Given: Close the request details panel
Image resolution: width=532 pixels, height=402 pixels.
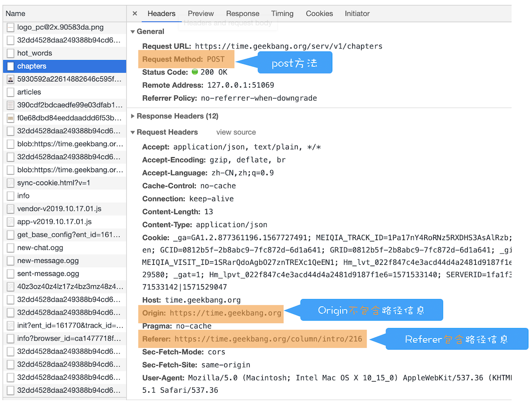Looking at the screenshot, I should point(135,13).
